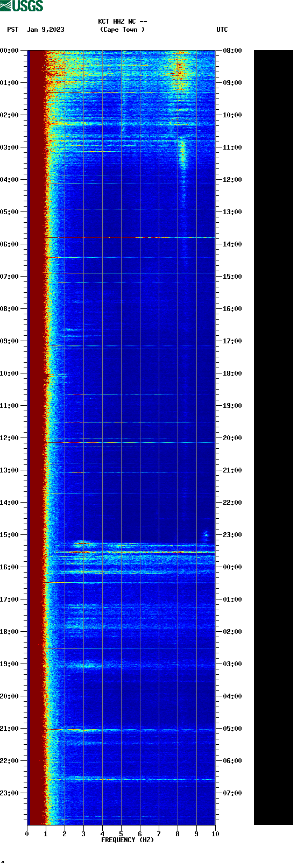Screen dimensions: 297x868
Task: Click the 06:00 PST time label
Action: (x=10, y=244)
